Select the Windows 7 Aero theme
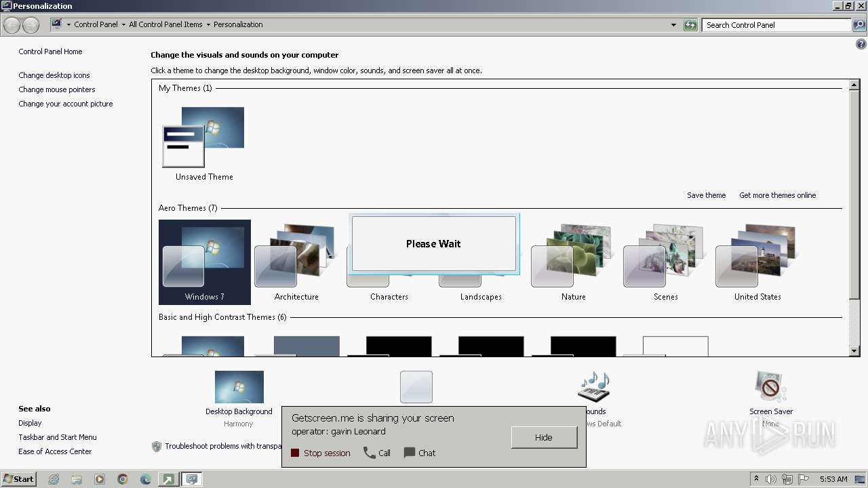Image resolution: width=868 pixels, height=488 pixels. [204, 262]
